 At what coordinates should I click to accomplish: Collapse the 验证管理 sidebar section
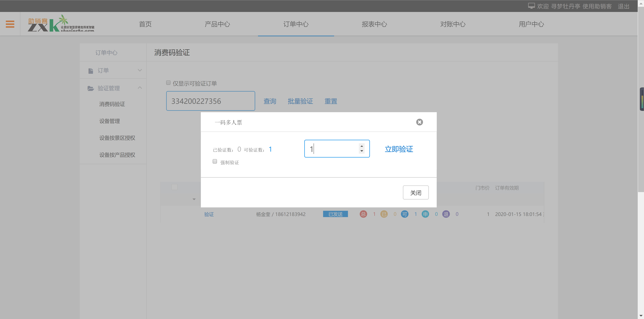(x=140, y=88)
